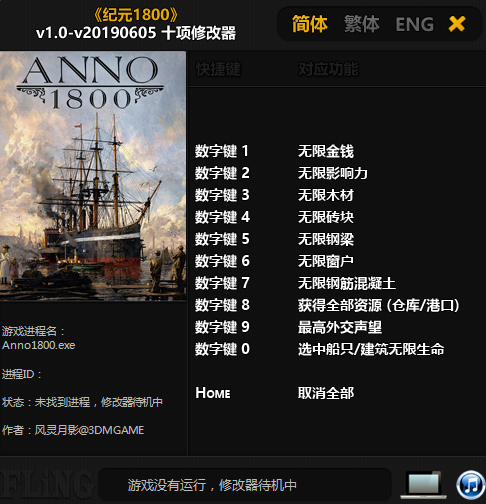Enable 无限钢梁 cheat
The height and width of the screenshot is (504, 486).
[x=326, y=239]
